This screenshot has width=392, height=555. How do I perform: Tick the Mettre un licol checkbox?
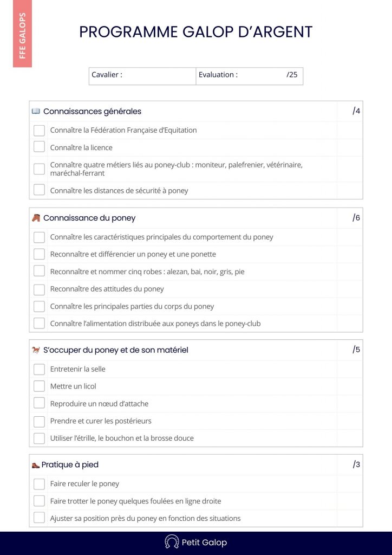click(39, 386)
